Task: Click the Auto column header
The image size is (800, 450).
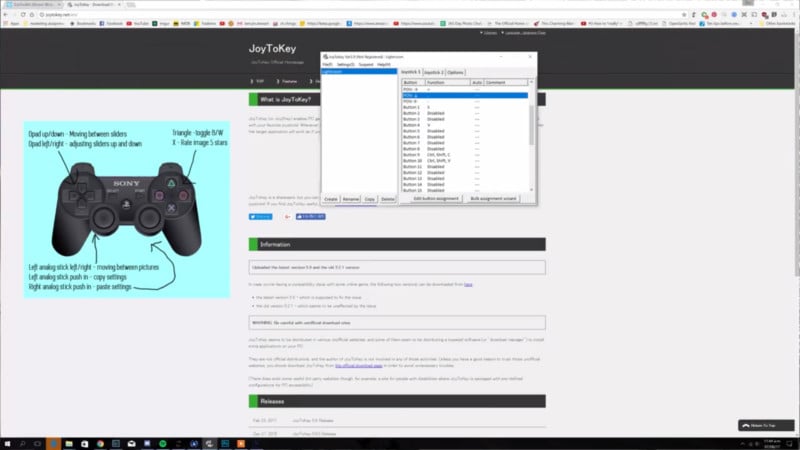Action: [477, 82]
